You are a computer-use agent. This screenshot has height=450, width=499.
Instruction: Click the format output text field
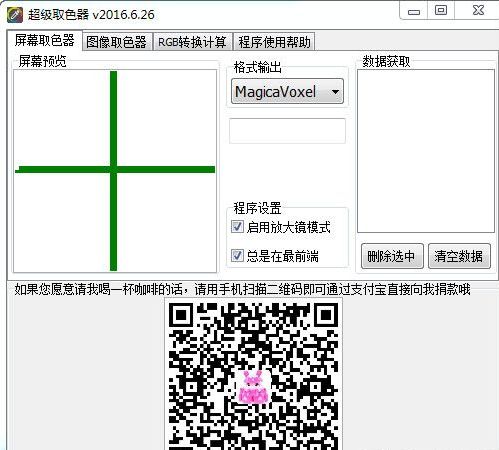[x=287, y=131]
